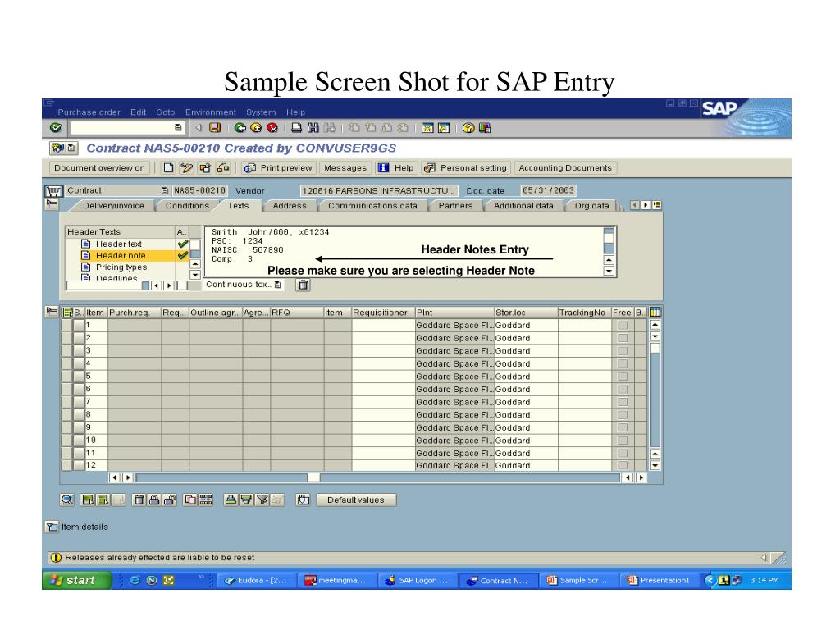Open the Environment menu
This screenshot has width=840, height=630.
(211, 112)
